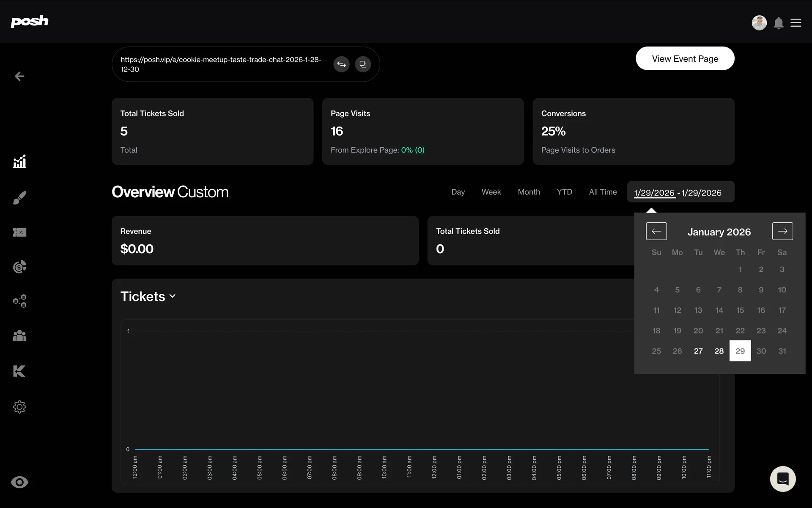Select the All Time overview tab
The width and height of the screenshot is (812, 508).
pyautogui.click(x=603, y=192)
